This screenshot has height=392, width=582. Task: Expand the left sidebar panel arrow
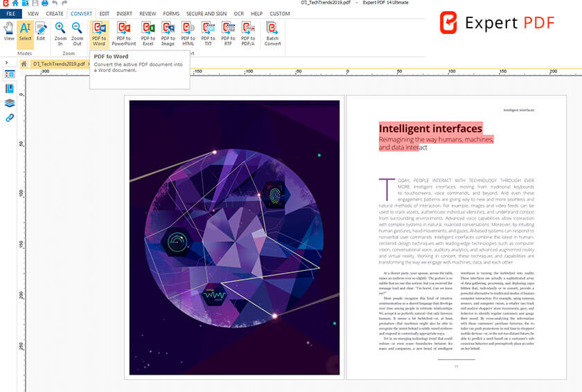click(6, 63)
